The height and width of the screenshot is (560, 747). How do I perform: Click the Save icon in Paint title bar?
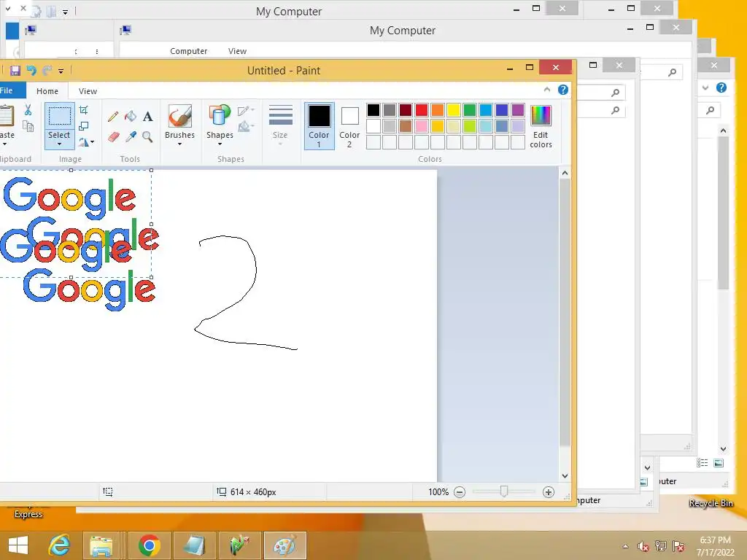pyautogui.click(x=15, y=71)
